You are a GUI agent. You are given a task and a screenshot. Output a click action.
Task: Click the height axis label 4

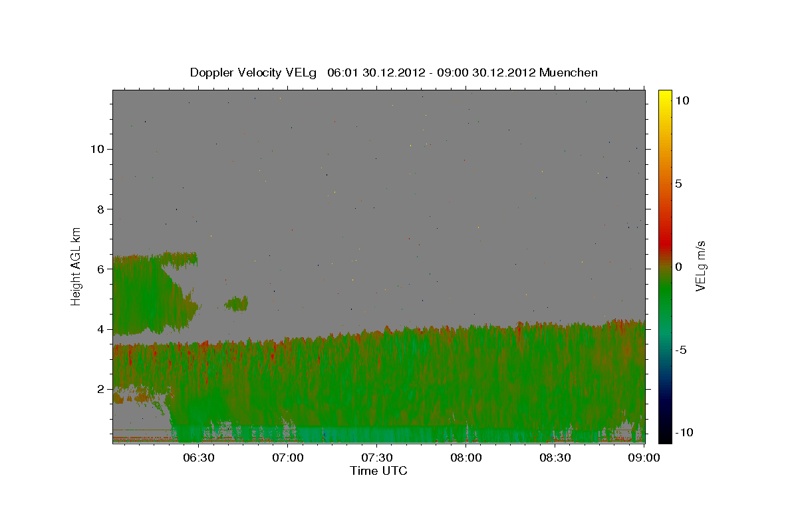pos(100,329)
